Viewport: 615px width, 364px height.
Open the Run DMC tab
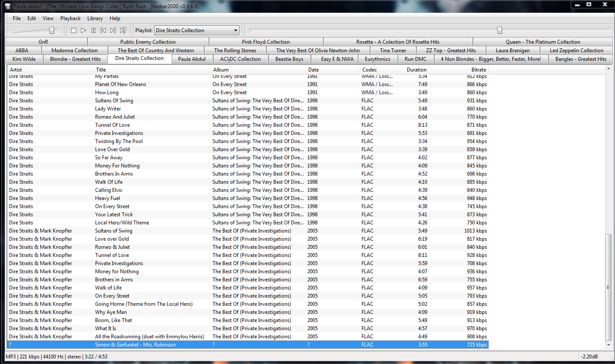(x=415, y=59)
